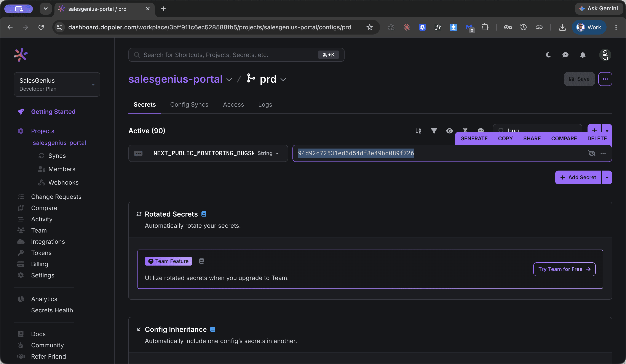This screenshot has width=626, height=364.
Task: Open the Work profile button in Chrome
Action: point(589,27)
